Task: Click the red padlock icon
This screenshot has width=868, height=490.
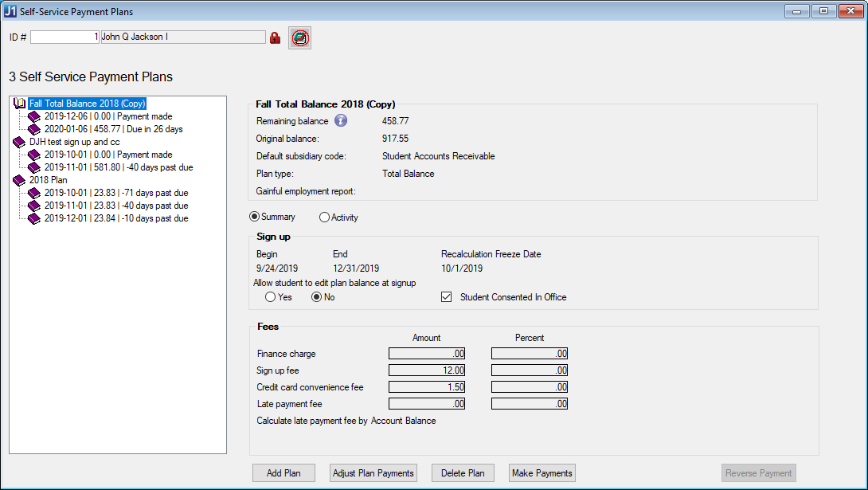Action: [276, 37]
